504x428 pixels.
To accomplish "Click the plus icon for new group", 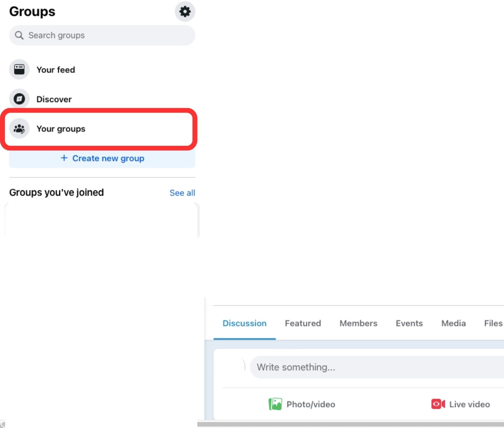I will (64, 158).
